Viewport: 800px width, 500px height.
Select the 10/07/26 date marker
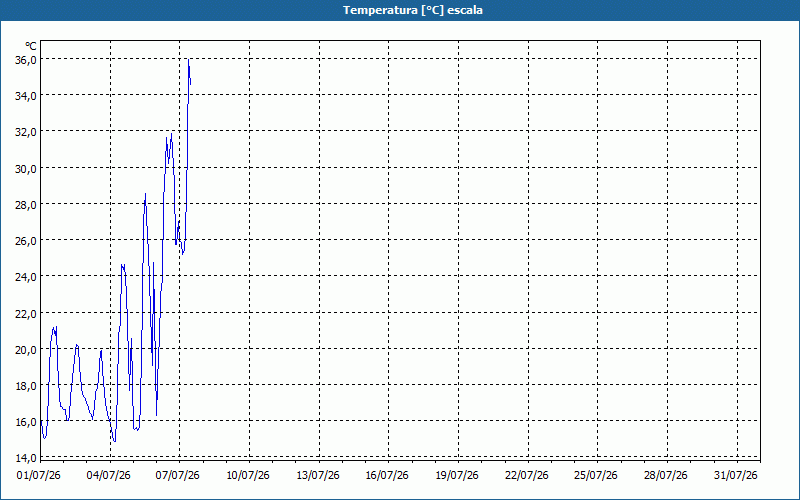[248, 476]
